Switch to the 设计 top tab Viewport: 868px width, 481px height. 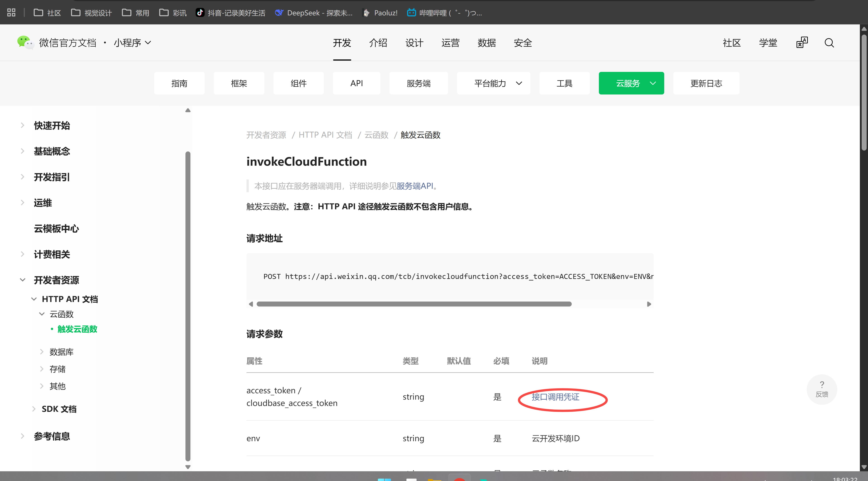[x=414, y=43]
